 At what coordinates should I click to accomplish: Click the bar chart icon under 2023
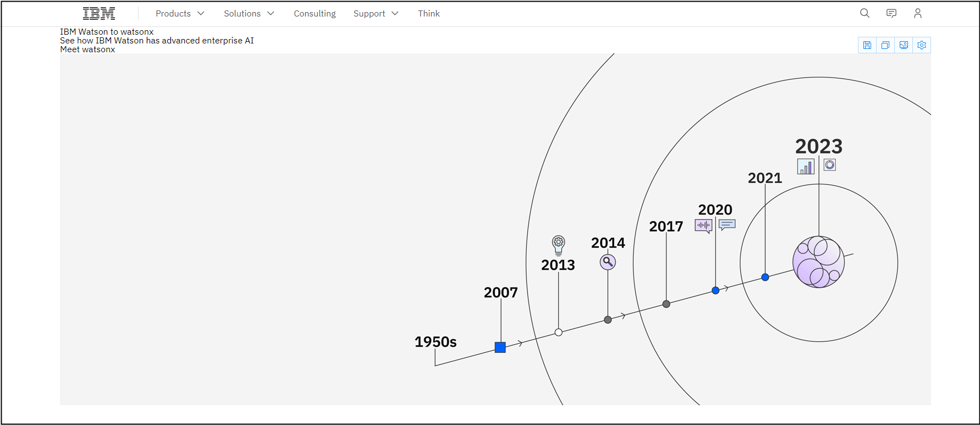[x=806, y=166]
